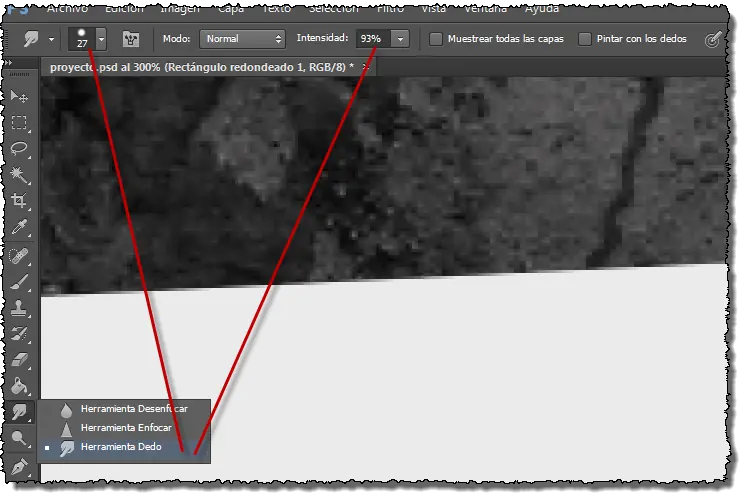Image resolution: width=747 pixels, height=503 pixels.
Task: Activate the Eraser tool
Action: coord(19,360)
